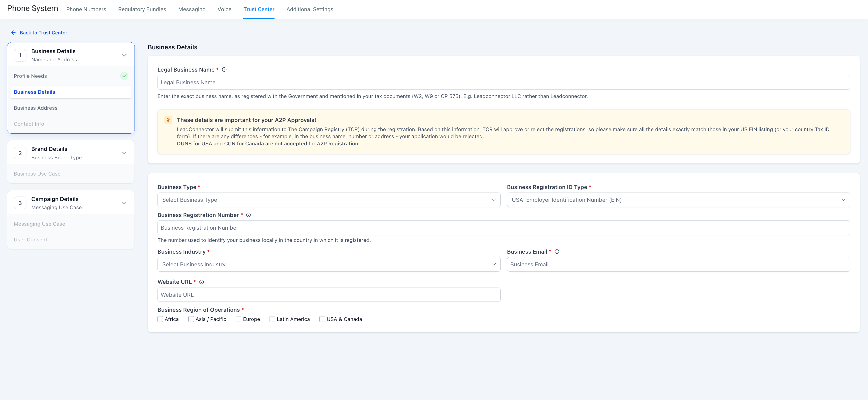Select Business Address in the sidebar

35,108
